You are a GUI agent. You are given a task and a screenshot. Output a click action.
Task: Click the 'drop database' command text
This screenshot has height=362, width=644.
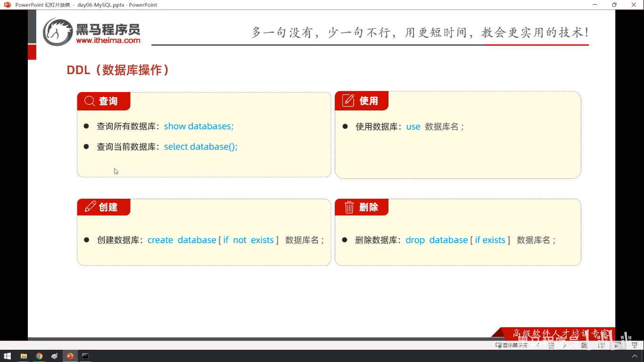437,240
